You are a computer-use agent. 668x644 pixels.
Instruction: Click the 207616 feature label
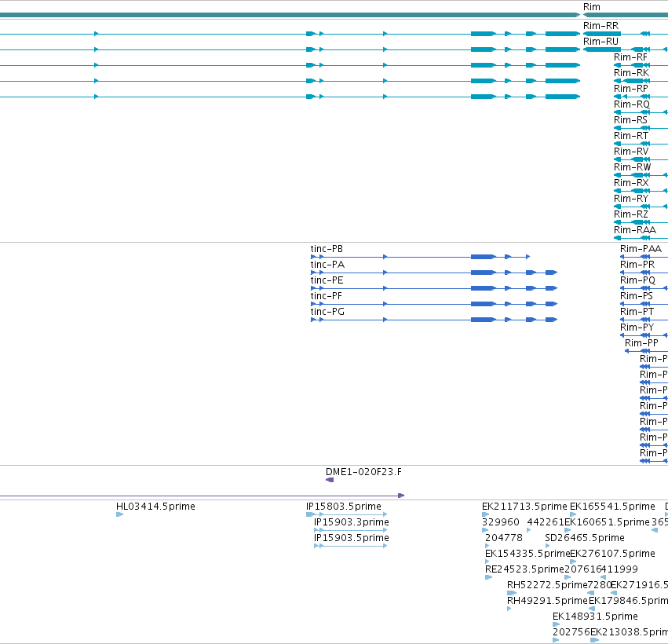point(582,570)
